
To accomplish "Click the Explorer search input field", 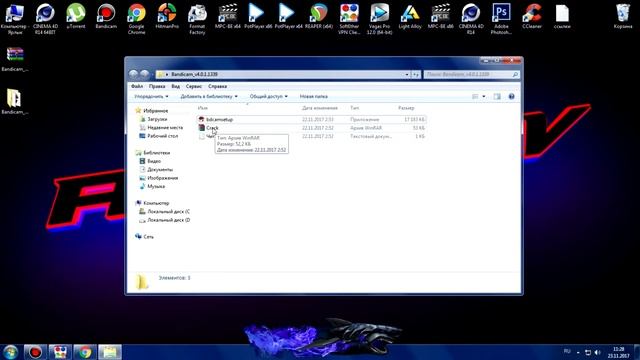I will pyautogui.click(x=471, y=74).
